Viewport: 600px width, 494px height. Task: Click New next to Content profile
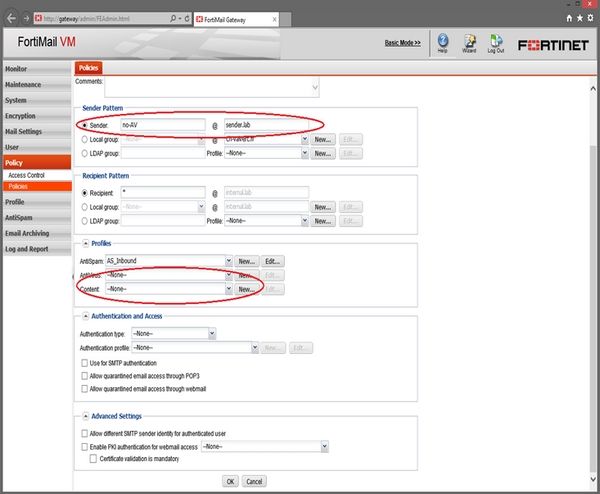pyautogui.click(x=247, y=289)
